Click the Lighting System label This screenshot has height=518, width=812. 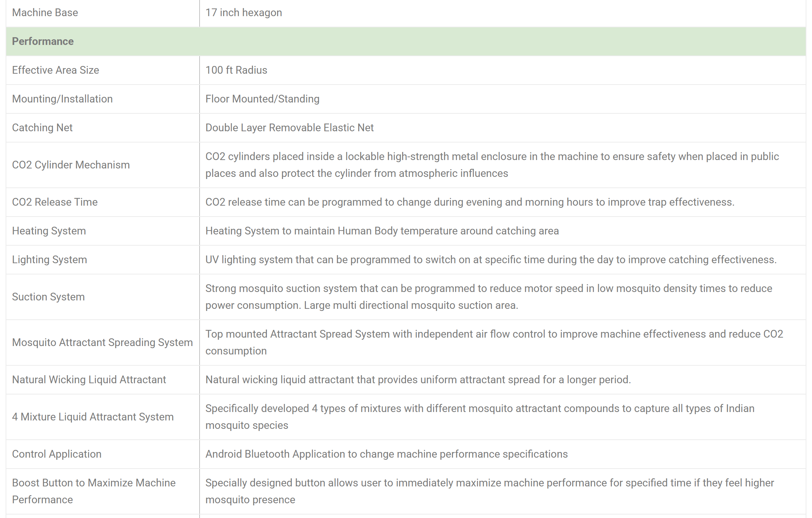pyautogui.click(x=50, y=260)
